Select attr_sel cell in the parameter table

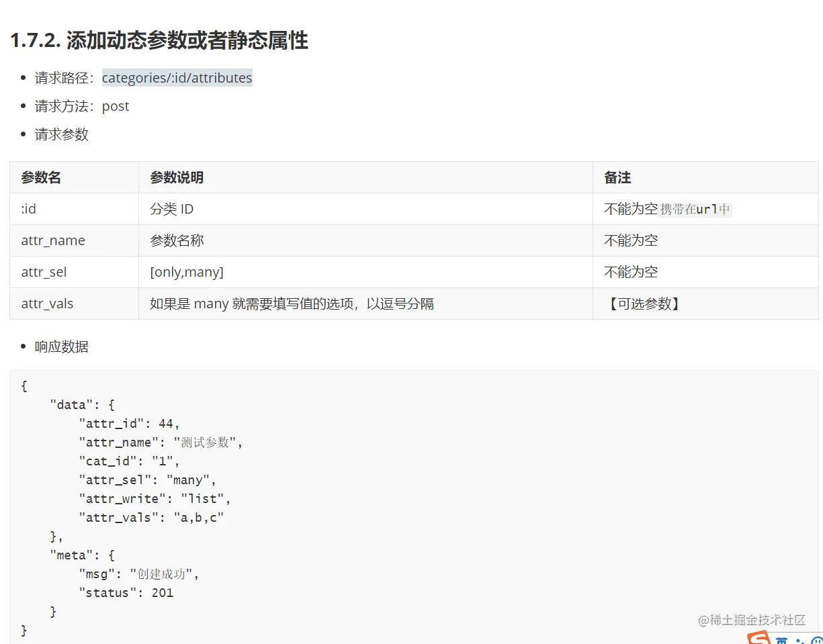tap(75, 272)
